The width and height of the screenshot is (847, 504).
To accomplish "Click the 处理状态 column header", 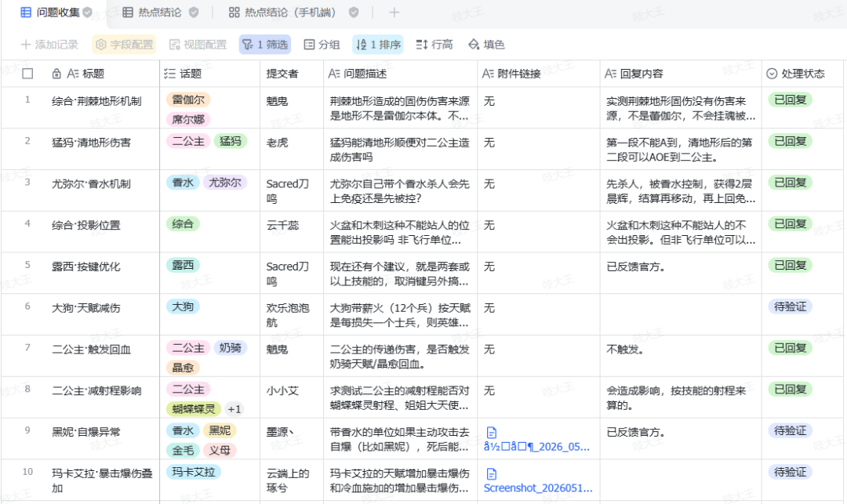I will pos(803,74).
